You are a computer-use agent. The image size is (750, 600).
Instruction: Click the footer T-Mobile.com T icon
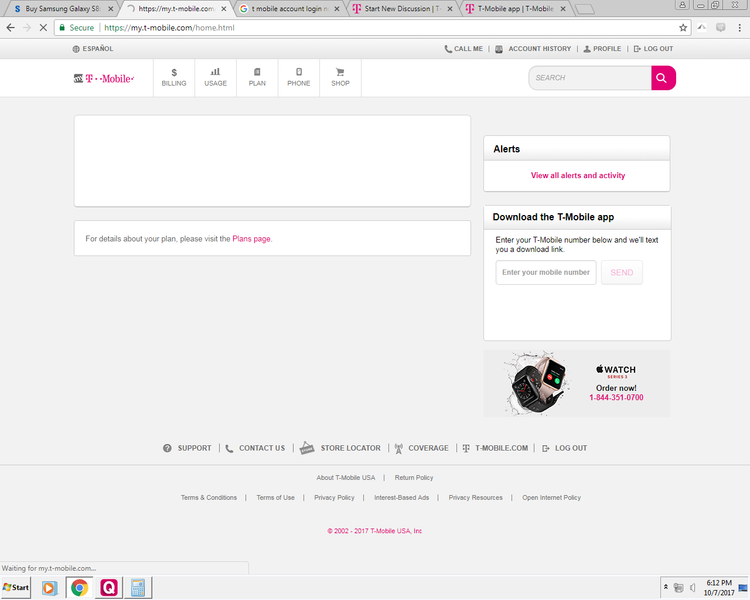click(466, 448)
